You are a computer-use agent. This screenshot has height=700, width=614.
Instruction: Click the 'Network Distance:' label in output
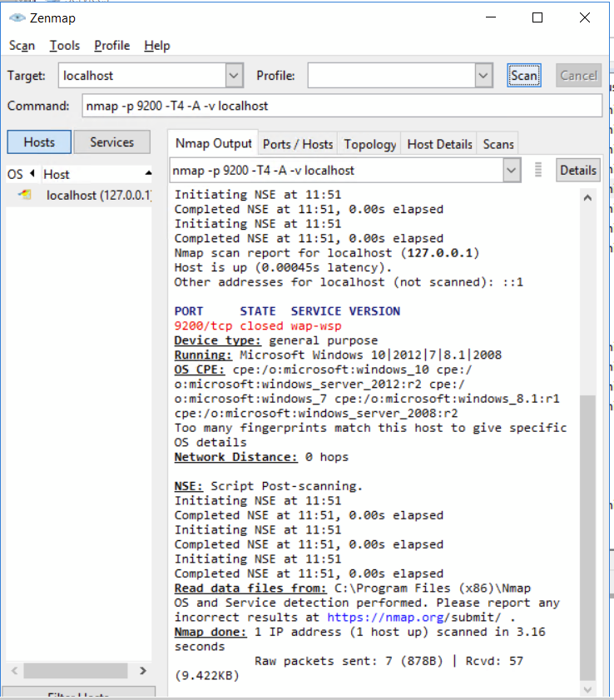(235, 457)
